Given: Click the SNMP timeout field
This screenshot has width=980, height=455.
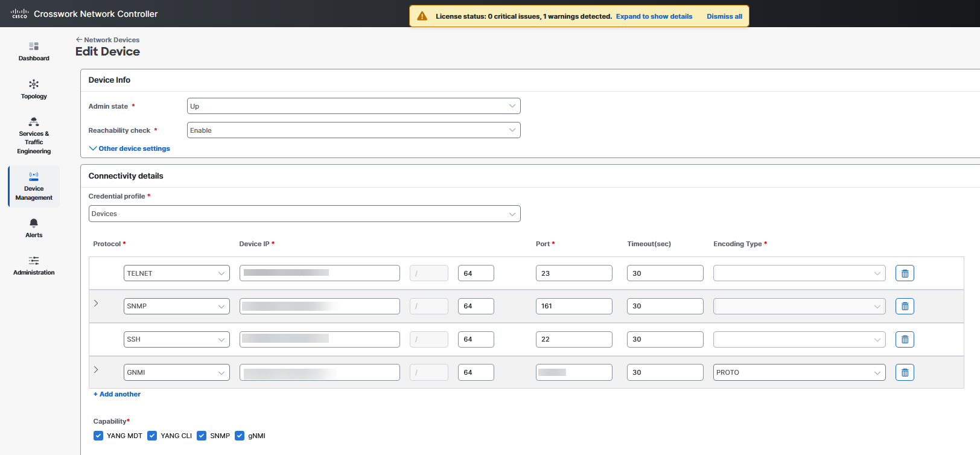Looking at the screenshot, I should (x=665, y=306).
